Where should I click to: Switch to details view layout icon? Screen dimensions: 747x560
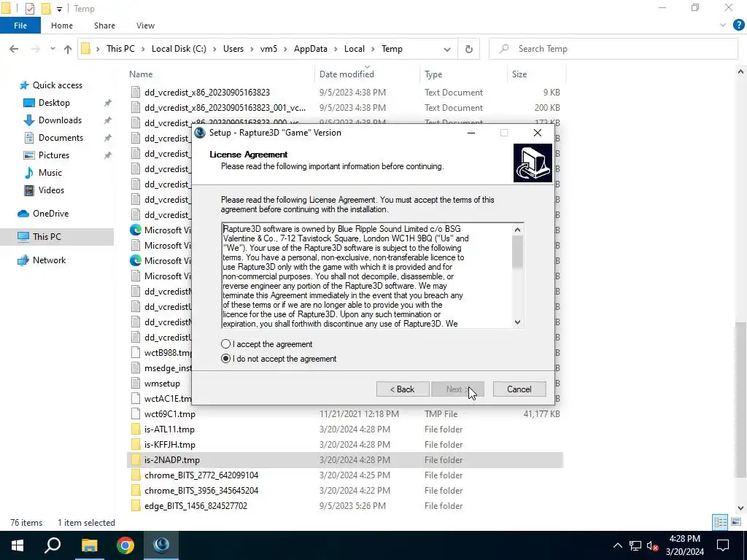[x=720, y=522]
